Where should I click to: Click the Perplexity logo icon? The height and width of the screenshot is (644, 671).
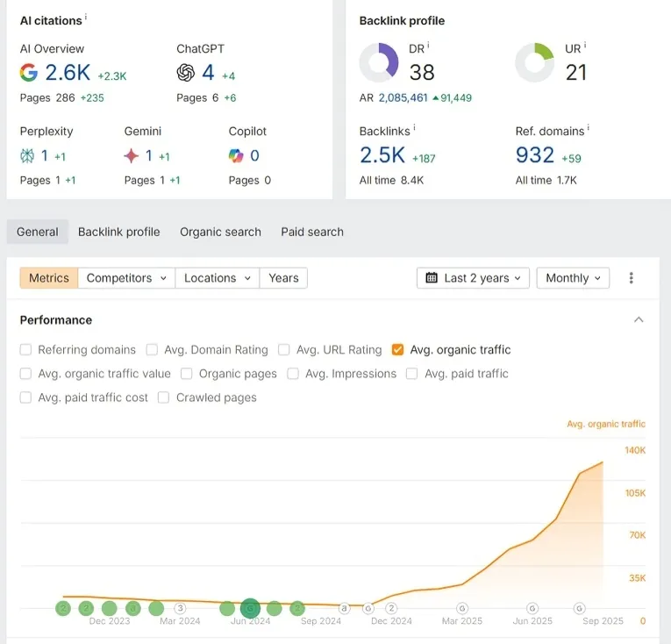(27, 156)
